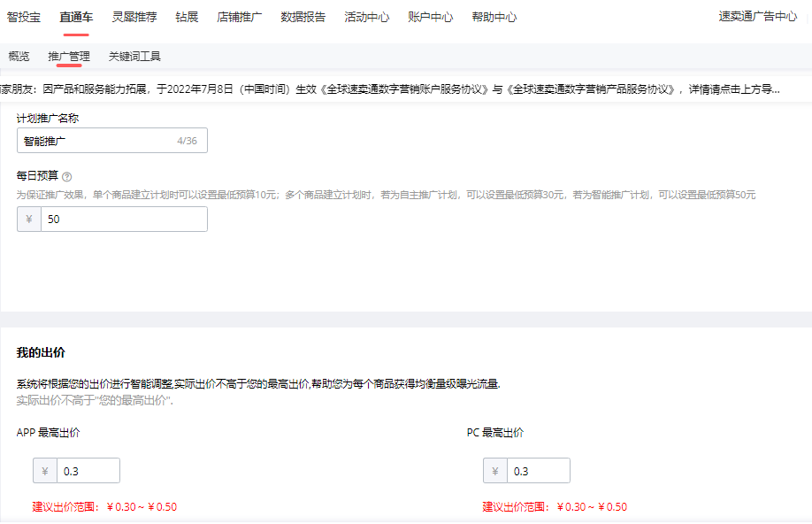Open 速卖通广告中心 link
812x524 pixels.
pos(757,16)
